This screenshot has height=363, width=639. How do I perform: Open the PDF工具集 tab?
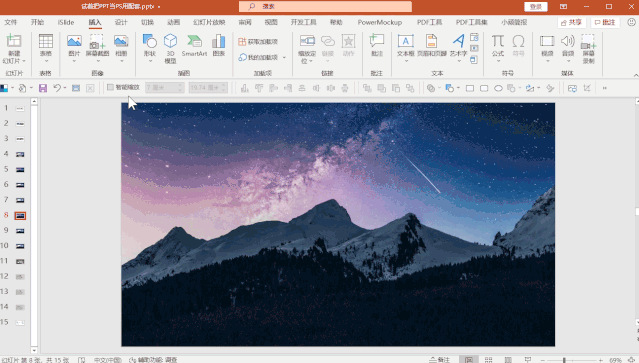(x=472, y=22)
